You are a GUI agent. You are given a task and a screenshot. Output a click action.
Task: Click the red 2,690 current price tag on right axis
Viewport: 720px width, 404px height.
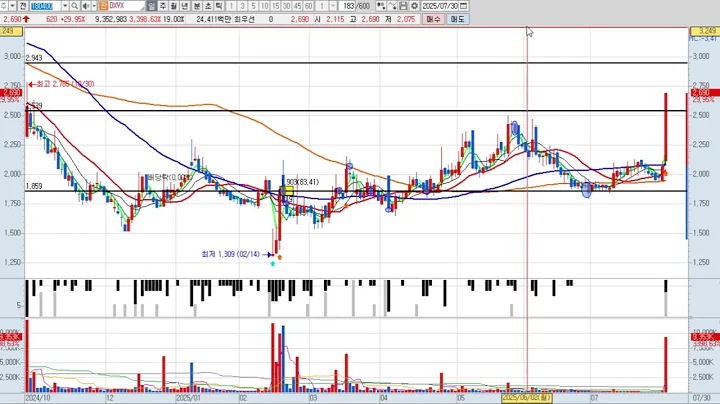pyautogui.click(x=705, y=93)
